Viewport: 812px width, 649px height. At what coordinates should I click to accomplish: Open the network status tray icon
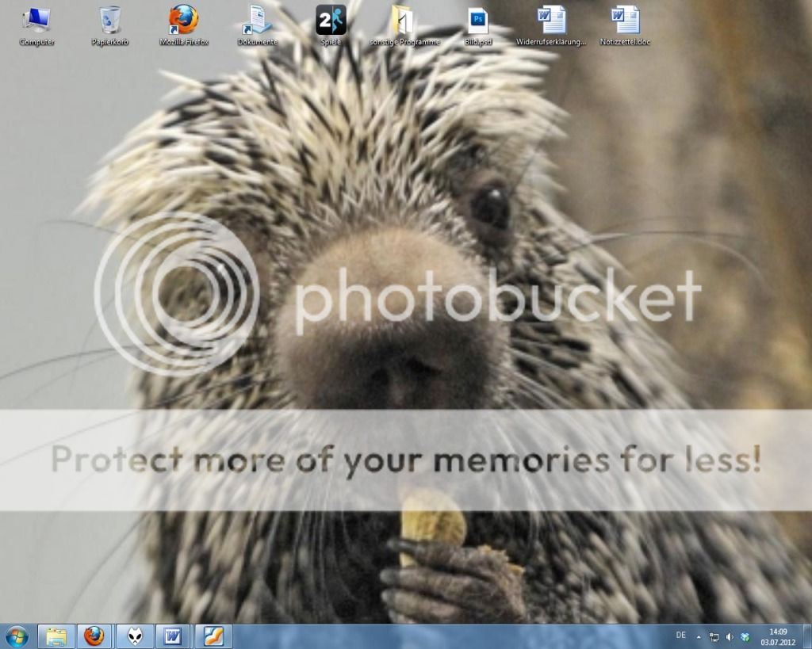coord(714,636)
